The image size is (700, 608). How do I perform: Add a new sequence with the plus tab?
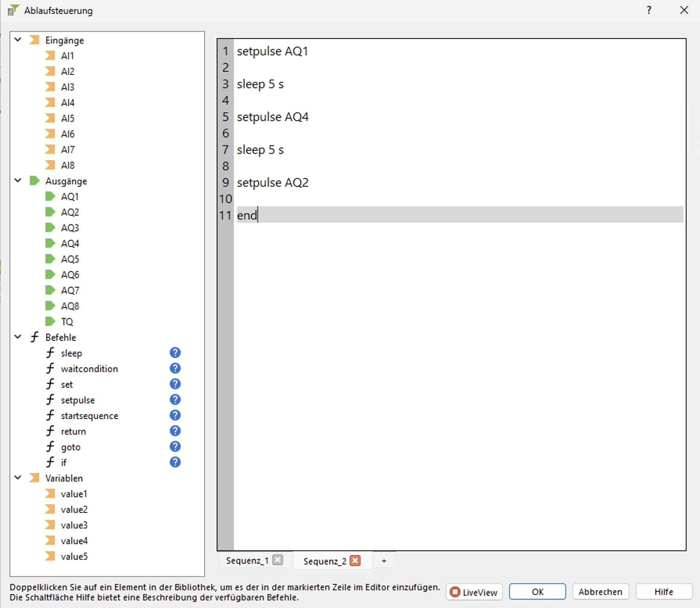pyautogui.click(x=384, y=561)
